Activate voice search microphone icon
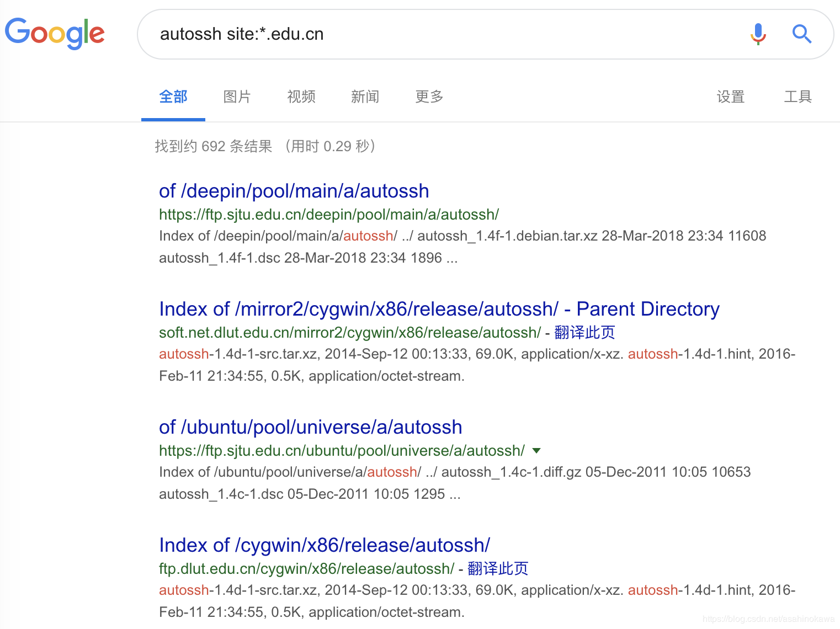The width and height of the screenshot is (840, 629). click(758, 34)
